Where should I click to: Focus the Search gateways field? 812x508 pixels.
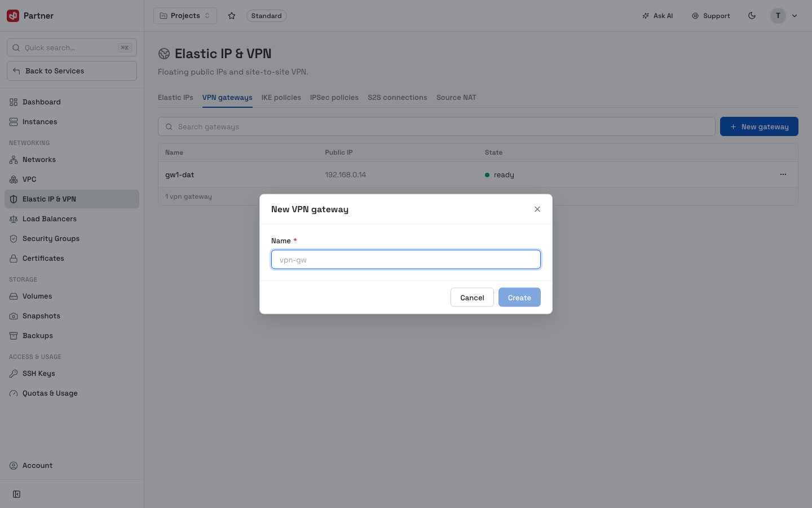(436, 126)
